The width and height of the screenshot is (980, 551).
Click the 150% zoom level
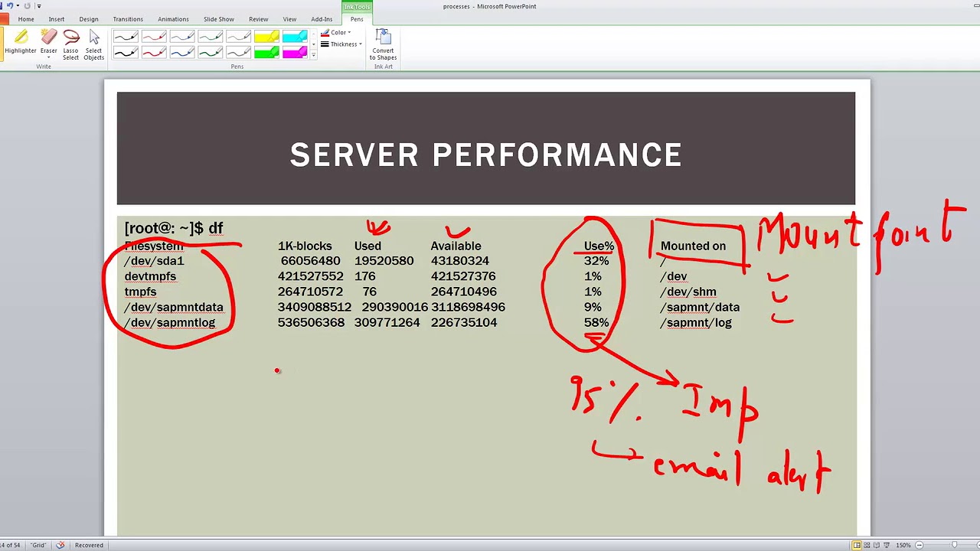tap(903, 545)
